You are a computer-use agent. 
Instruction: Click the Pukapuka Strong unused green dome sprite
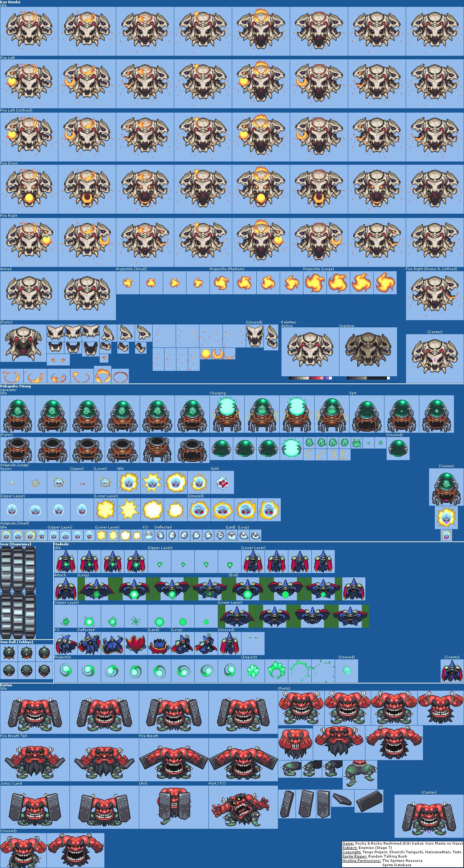point(398,449)
